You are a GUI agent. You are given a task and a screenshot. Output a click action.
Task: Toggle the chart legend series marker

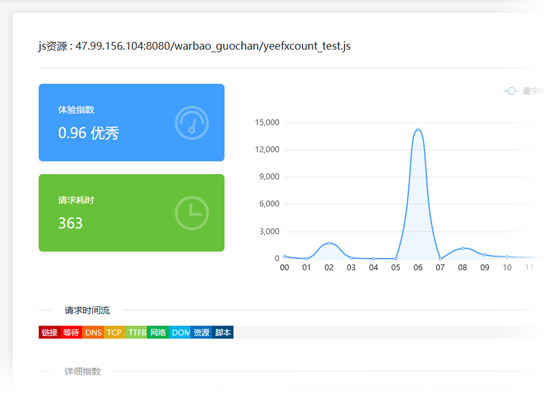coord(511,91)
